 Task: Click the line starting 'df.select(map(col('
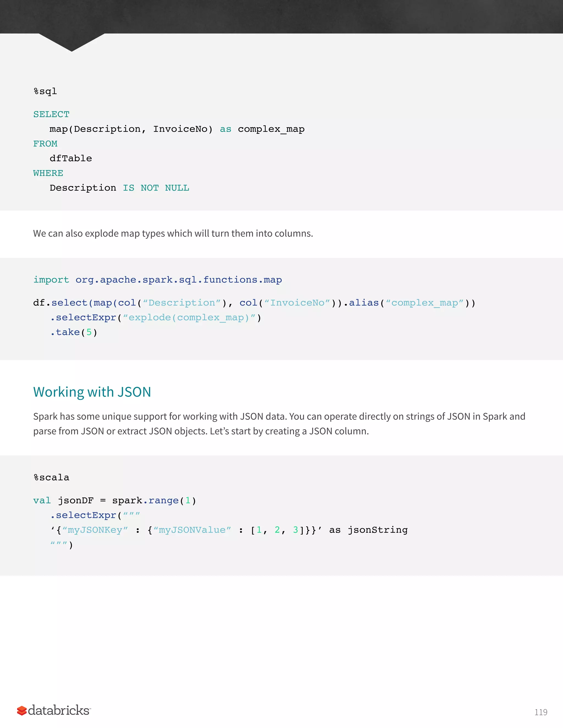click(254, 303)
